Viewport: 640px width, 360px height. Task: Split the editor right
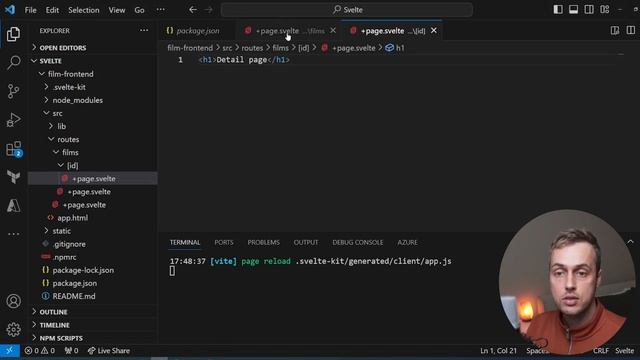point(631,31)
